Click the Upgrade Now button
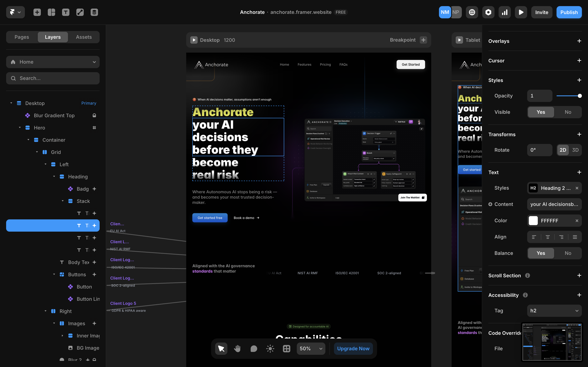 [353, 349]
